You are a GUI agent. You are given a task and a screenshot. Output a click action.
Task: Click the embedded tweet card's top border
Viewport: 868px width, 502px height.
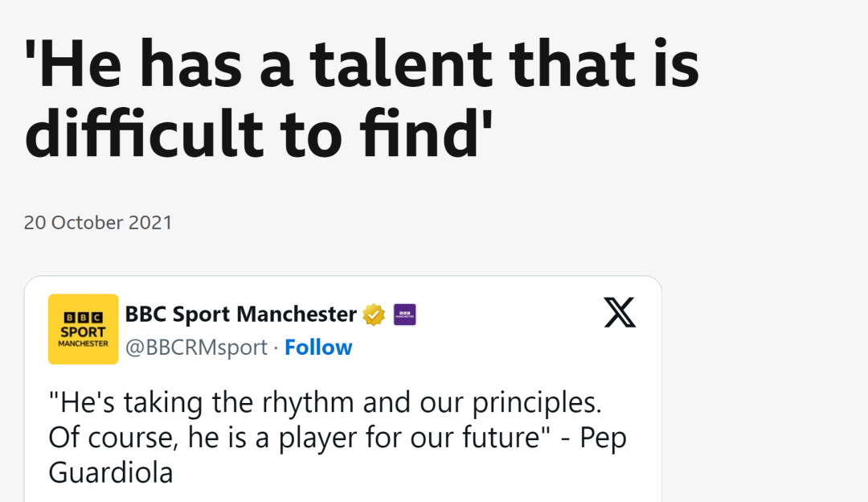[x=343, y=276]
